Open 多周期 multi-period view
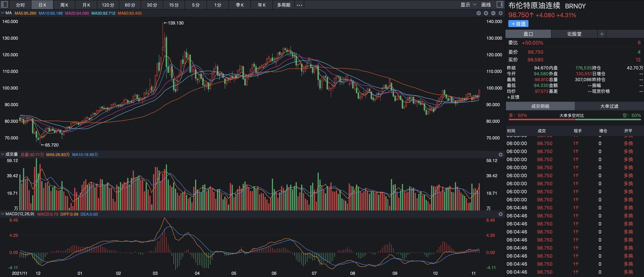This screenshot has width=644, height=277. click(x=283, y=5)
